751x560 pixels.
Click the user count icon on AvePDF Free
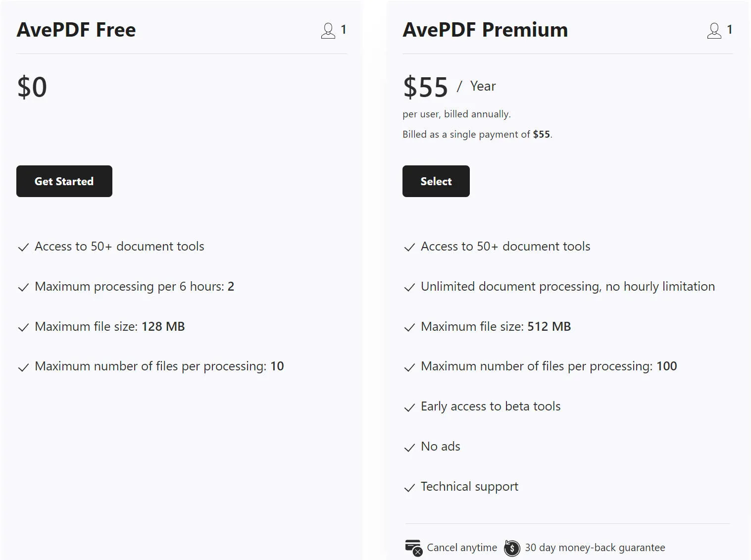coord(327,30)
